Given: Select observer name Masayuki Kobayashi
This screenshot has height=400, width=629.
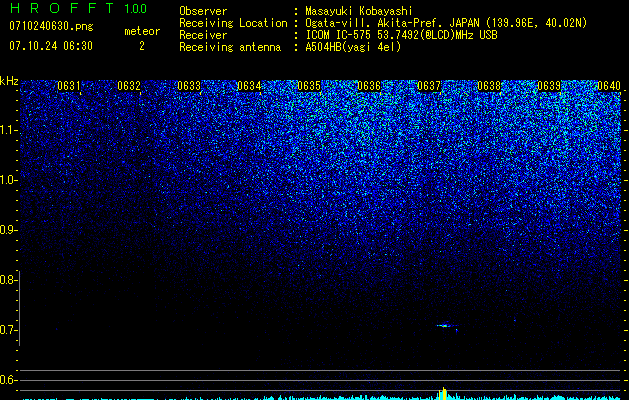Looking at the screenshot, I should coord(359,11).
